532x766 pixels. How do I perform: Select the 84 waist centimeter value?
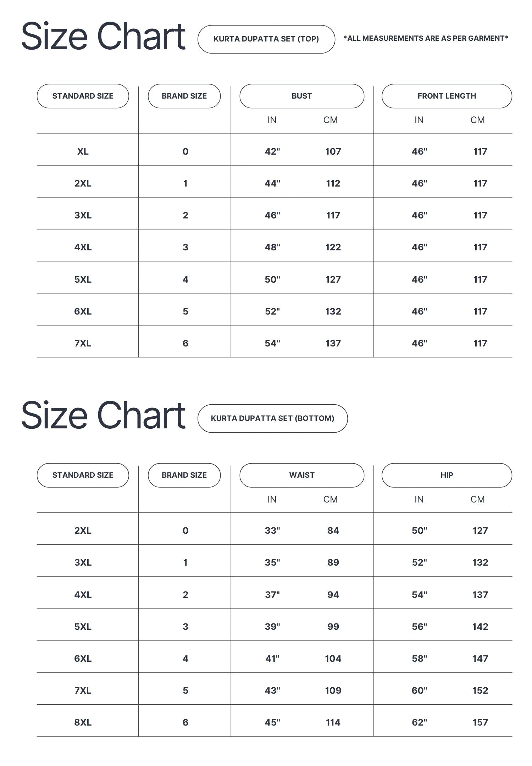point(333,531)
